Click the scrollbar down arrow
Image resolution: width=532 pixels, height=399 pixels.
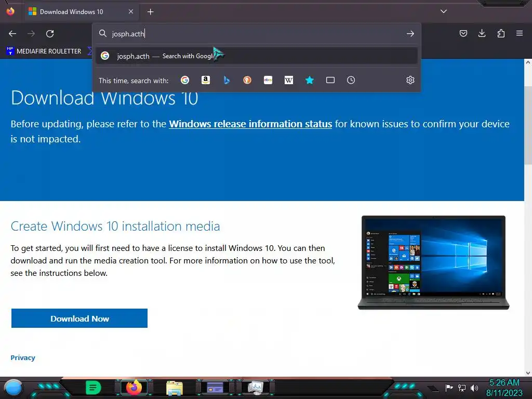(528, 373)
